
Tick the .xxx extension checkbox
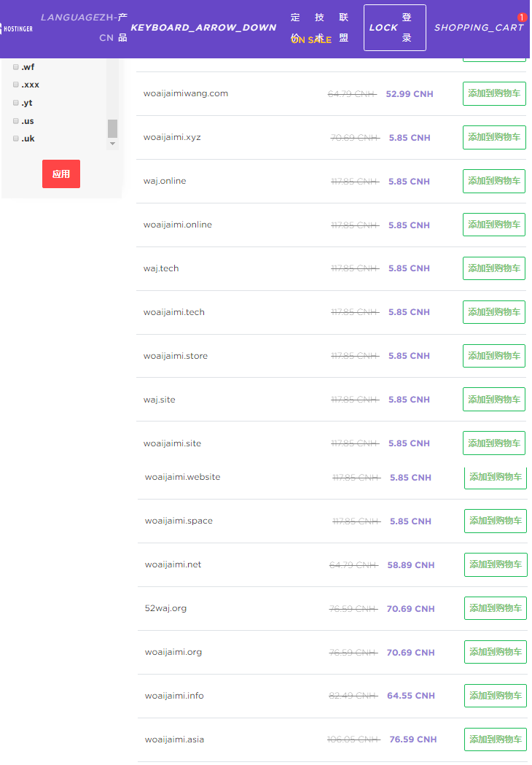pyautogui.click(x=16, y=85)
